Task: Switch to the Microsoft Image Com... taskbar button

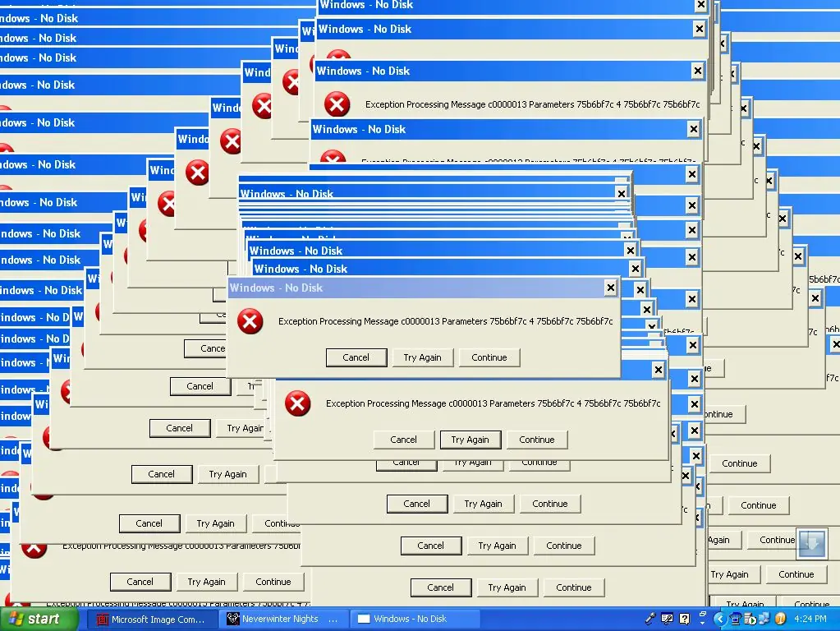Action: point(152,619)
